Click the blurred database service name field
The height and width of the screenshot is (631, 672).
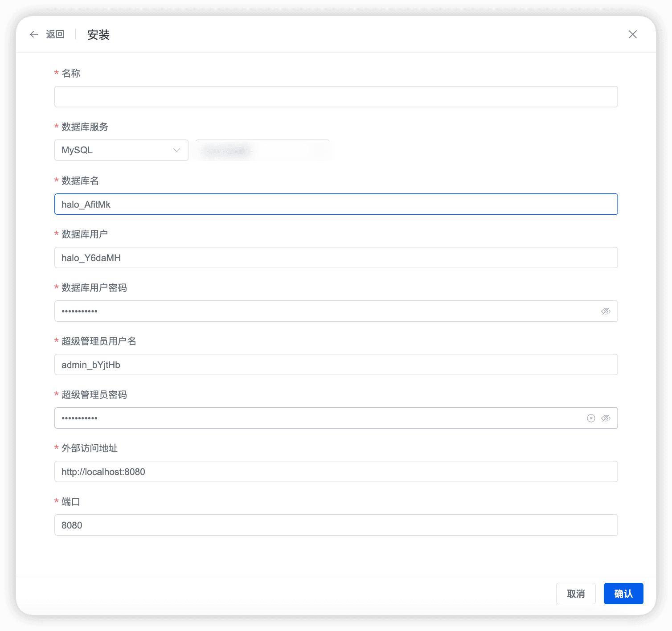tap(262, 150)
